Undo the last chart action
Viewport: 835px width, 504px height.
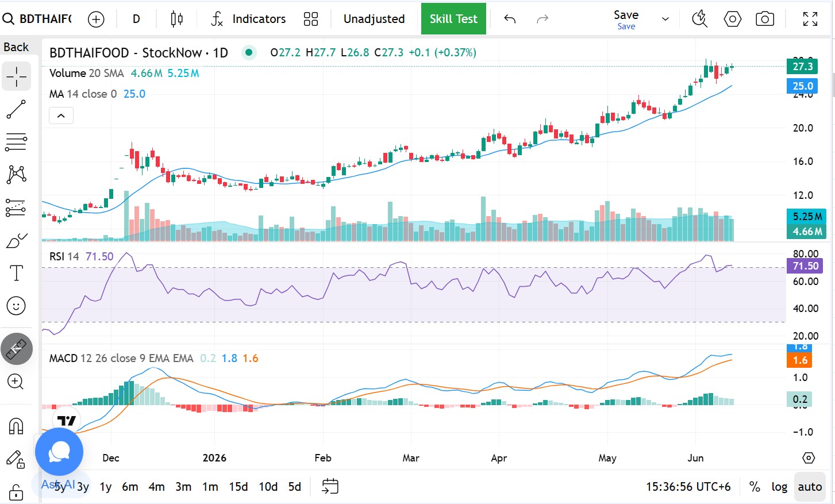click(510, 19)
